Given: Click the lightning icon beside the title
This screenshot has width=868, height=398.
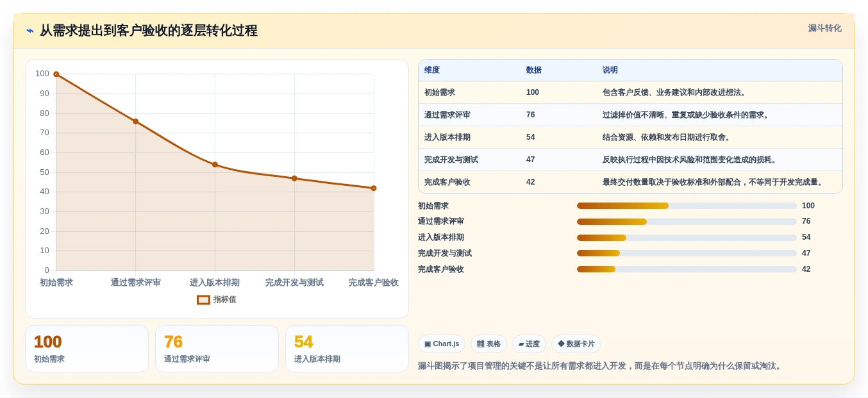Looking at the screenshot, I should pos(29,31).
